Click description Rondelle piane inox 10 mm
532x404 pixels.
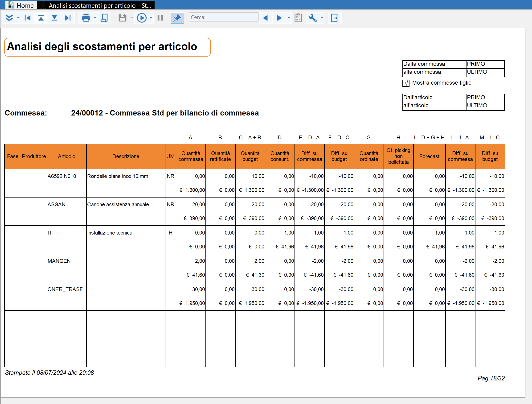(118, 176)
